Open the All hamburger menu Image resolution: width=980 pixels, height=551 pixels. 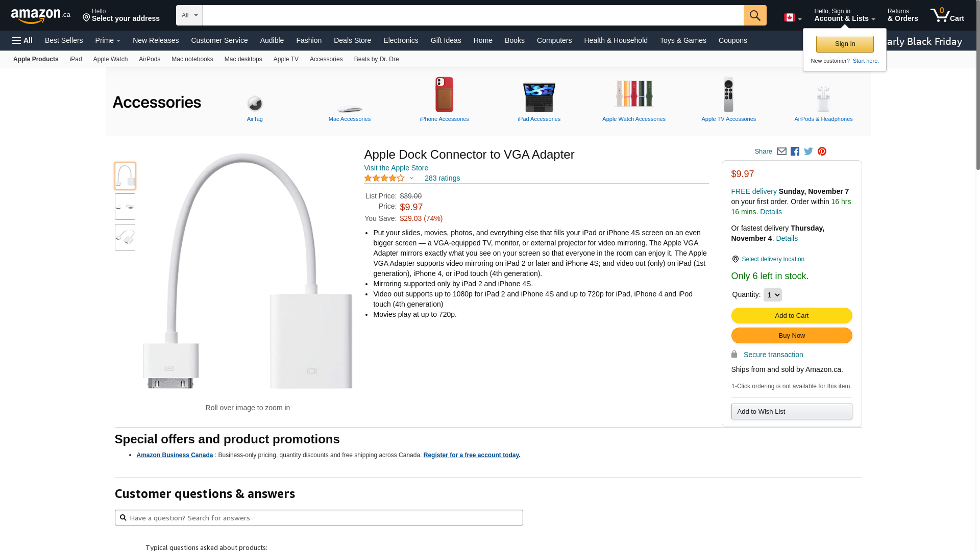click(22, 40)
